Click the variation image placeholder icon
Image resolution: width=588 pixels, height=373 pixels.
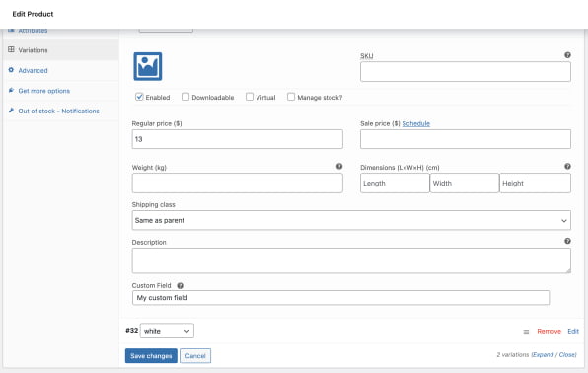pyautogui.click(x=148, y=66)
